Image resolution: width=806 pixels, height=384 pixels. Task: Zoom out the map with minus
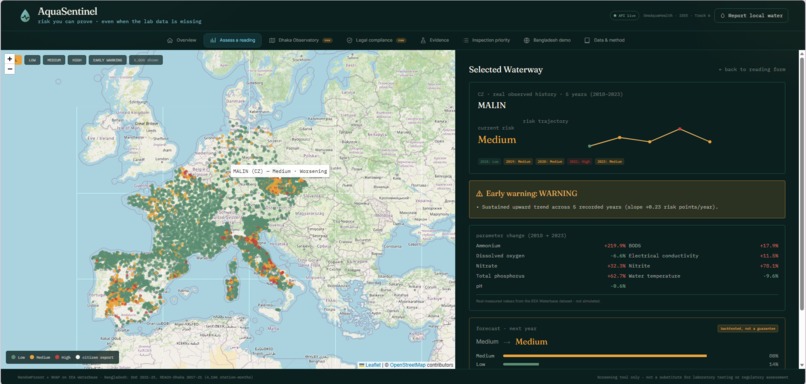pyautogui.click(x=10, y=68)
